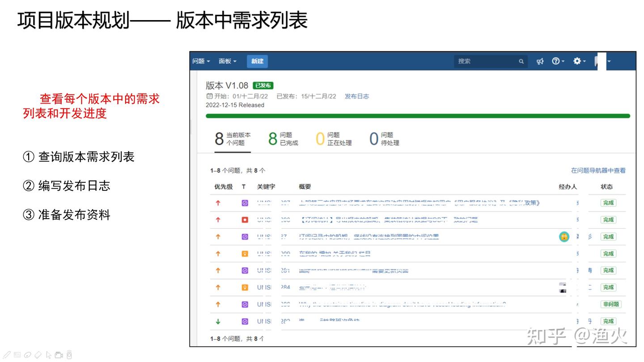Select the 问题已完成 tab showing 8
The height and width of the screenshot is (362, 644).
click(x=283, y=139)
